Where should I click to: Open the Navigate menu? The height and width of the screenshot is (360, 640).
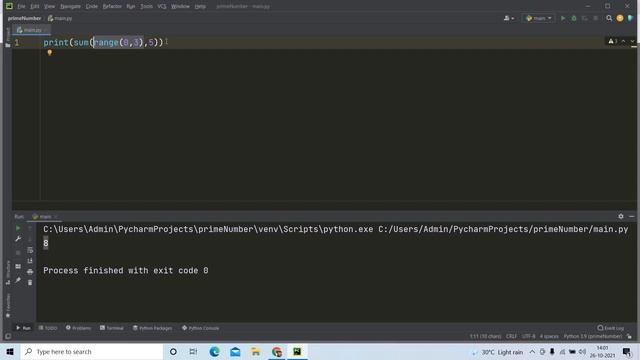pyautogui.click(x=70, y=7)
